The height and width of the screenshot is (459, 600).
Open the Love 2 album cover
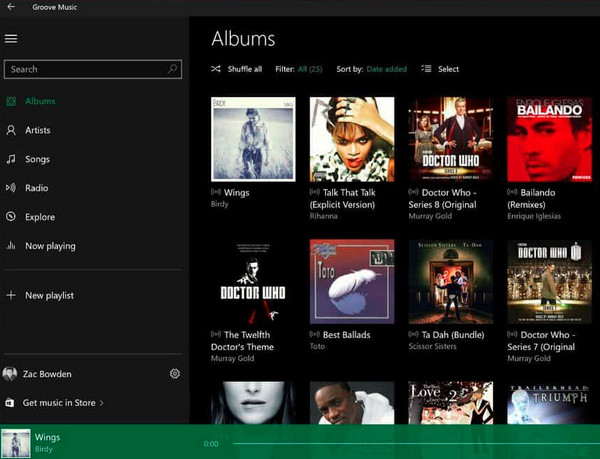(451, 403)
